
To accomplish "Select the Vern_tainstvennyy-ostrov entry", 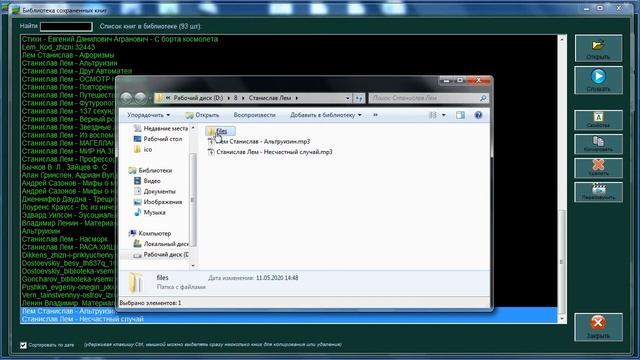I will click(x=68, y=295).
